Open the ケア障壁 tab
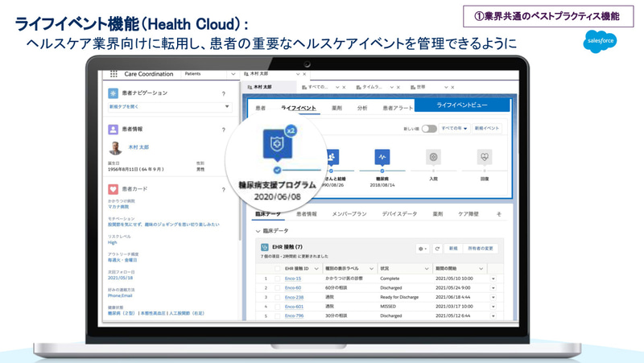Screen dimensions: 644x363 tap(469, 214)
